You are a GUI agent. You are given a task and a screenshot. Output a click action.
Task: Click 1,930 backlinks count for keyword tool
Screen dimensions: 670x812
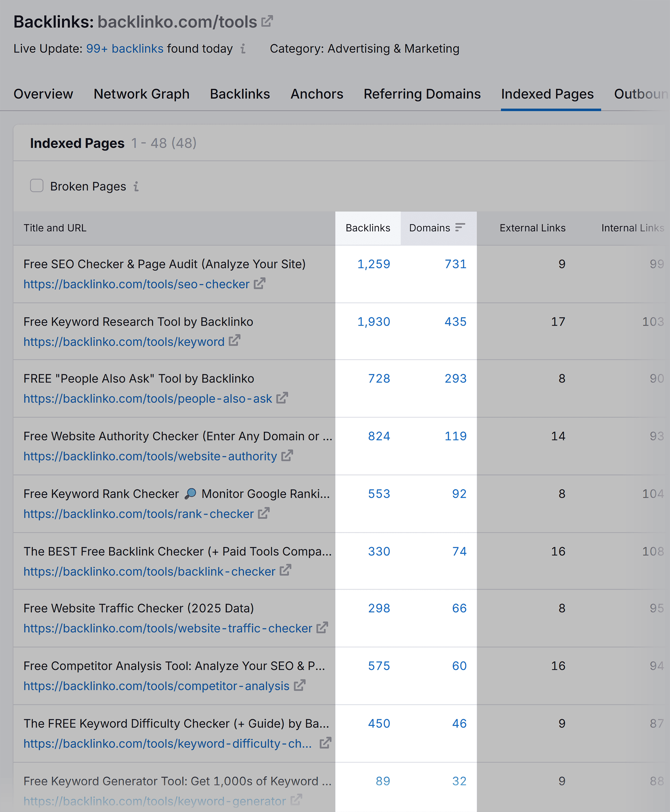pos(373,322)
